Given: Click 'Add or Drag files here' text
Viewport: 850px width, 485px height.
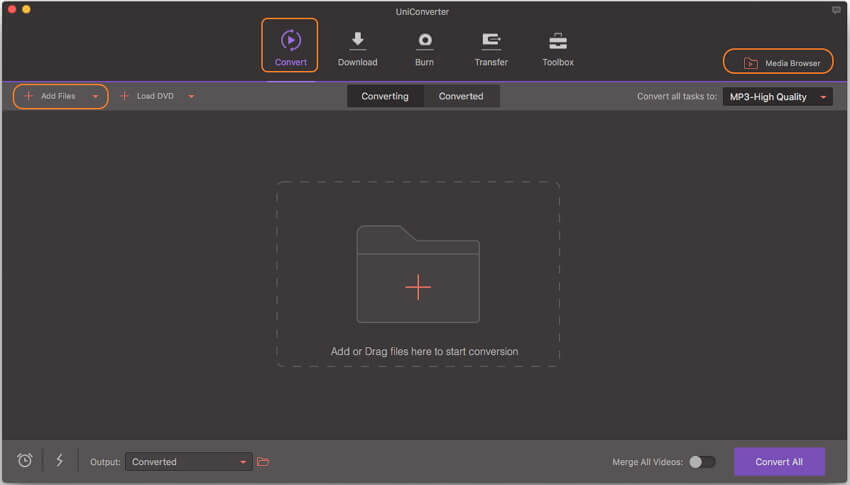Looking at the screenshot, I should [x=424, y=351].
